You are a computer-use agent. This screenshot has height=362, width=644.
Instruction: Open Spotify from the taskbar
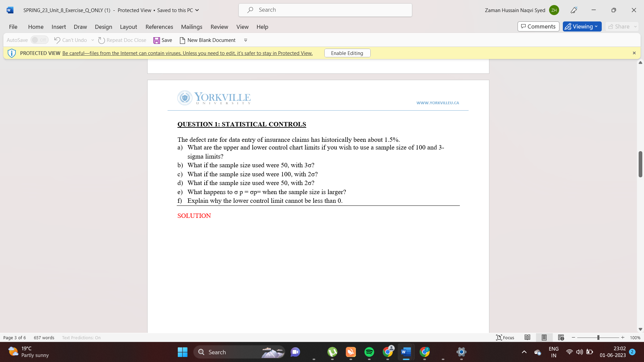(x=369, y=352)
